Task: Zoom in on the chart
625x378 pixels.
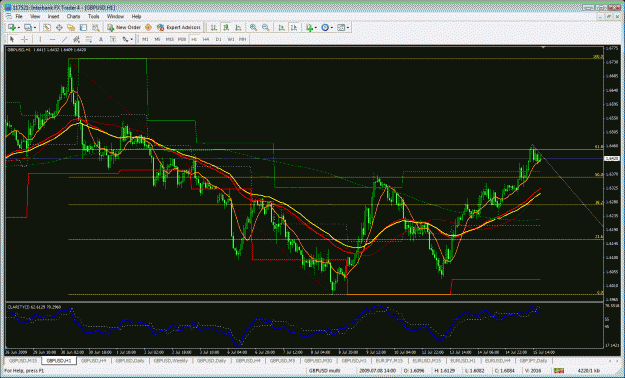Action: (253, 28)
